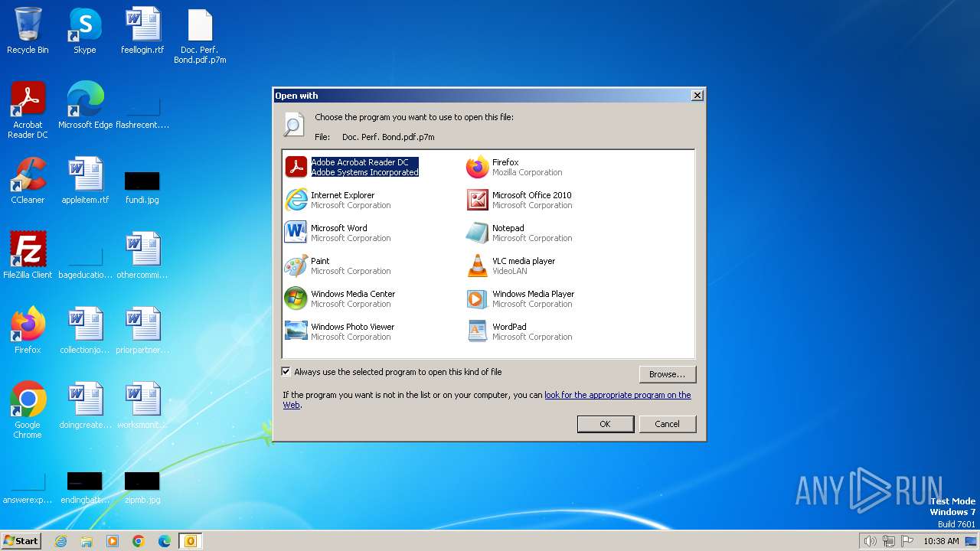Select Google Chrome desktop shortcut
Viewport: 980px width, 551px height.
(28, 410)
